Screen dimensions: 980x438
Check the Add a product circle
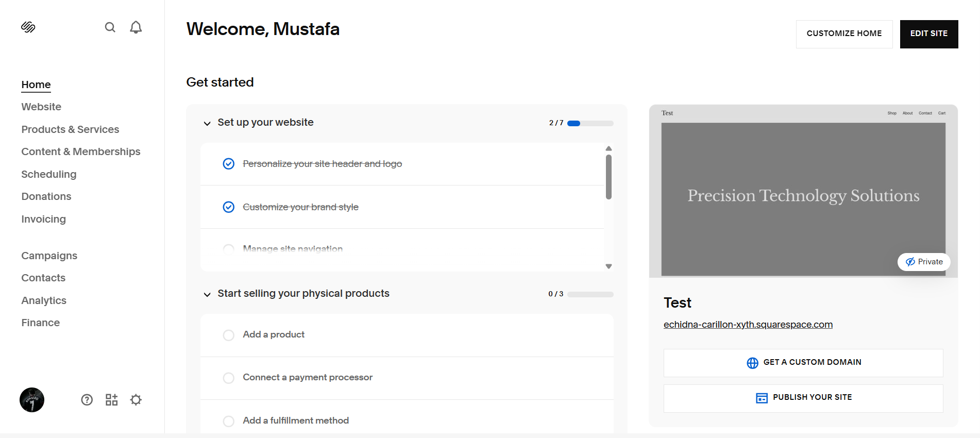point(229,335)
